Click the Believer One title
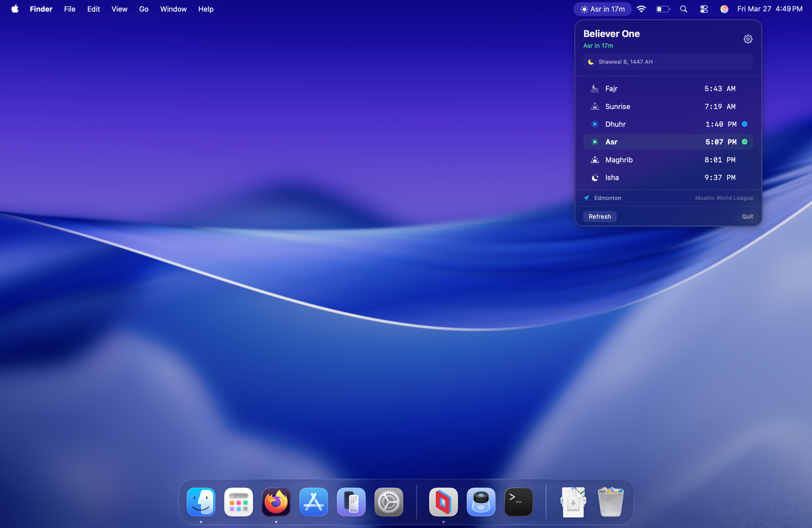Image resolution: width=812 pixels, height=528 pixels. click(x=611, y=33)
